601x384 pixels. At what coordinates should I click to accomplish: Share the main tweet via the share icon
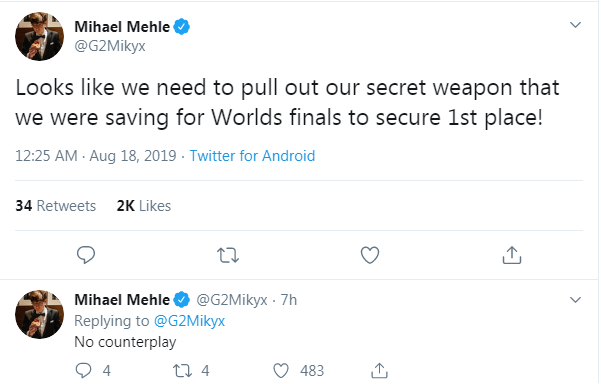(x=512, y=255)
